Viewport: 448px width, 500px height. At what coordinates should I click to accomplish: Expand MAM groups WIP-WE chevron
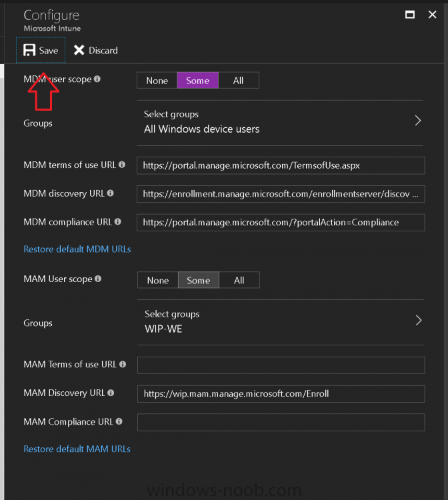[419, 320]
